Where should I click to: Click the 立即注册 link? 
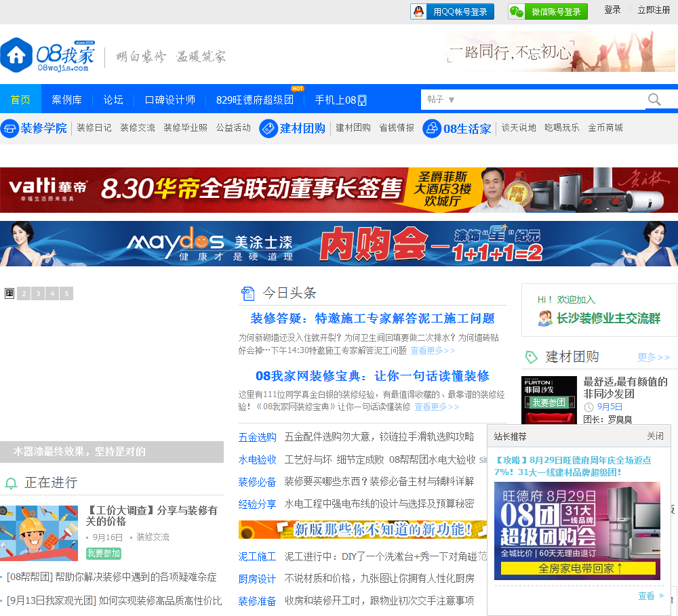(654, 10)
